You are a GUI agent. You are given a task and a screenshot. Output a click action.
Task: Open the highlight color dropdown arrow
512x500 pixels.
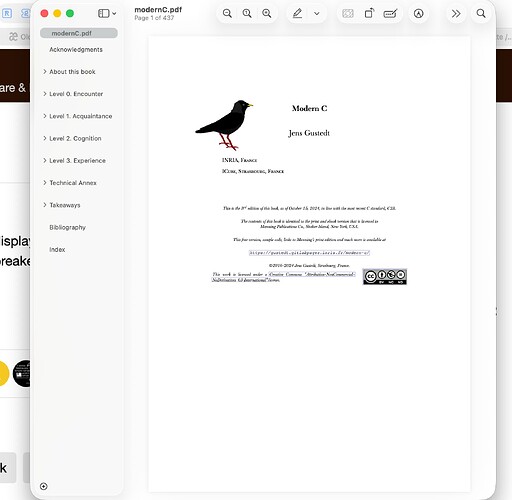click(x=317, y=14)
